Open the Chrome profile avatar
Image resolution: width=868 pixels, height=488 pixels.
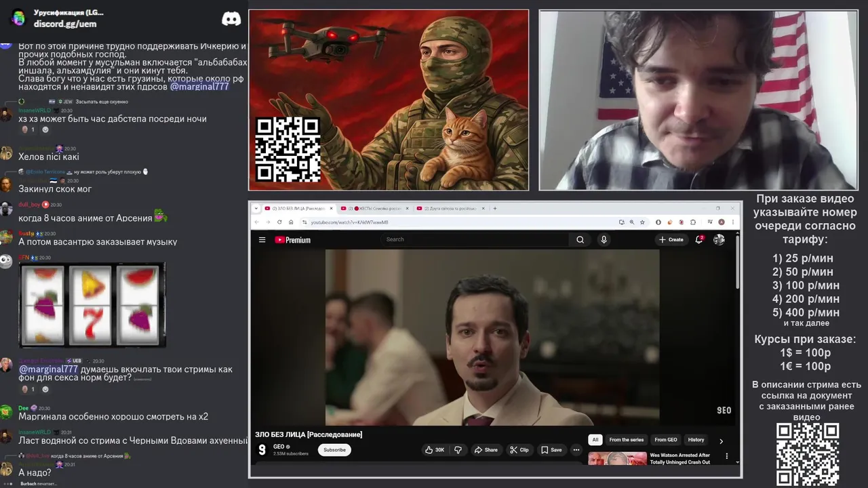click(722, 222)
